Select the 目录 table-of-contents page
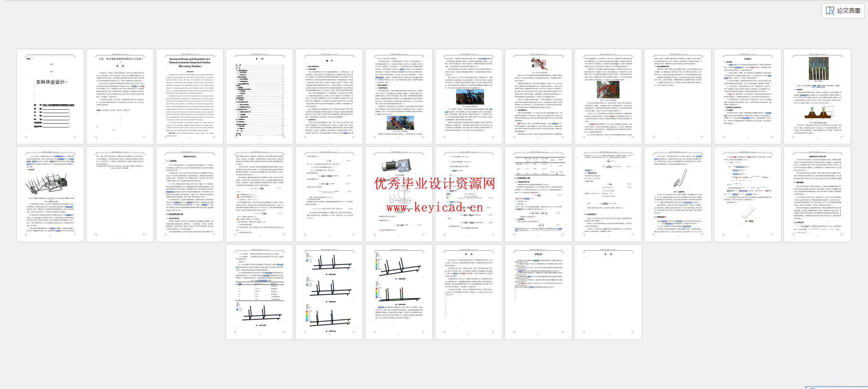868x389 pixels. pos(259,96)
